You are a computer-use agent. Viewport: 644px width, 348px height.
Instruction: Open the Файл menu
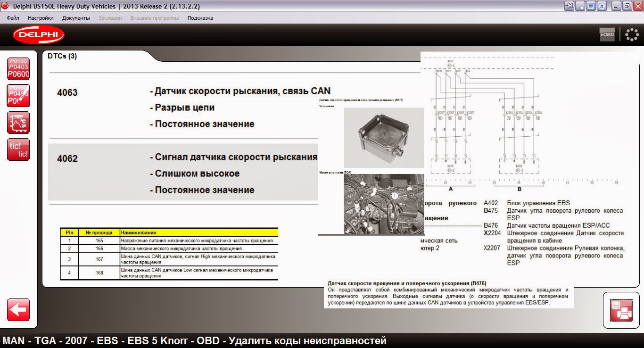click(x=13, y=18)
